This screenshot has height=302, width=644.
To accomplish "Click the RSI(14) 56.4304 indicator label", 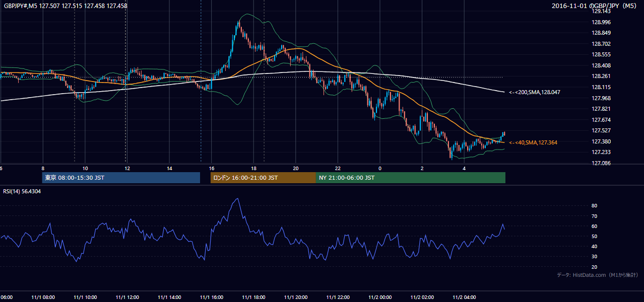I will 22,191.
